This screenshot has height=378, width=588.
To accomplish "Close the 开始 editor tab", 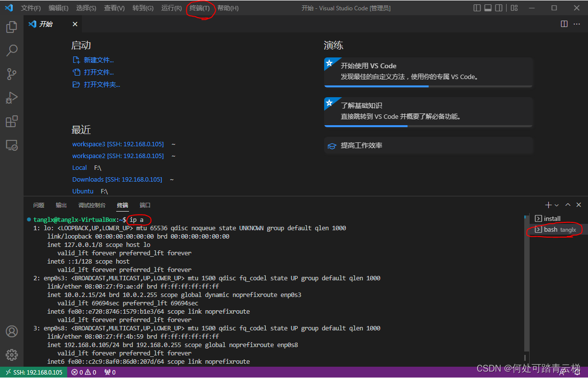I will click(75, 24).
